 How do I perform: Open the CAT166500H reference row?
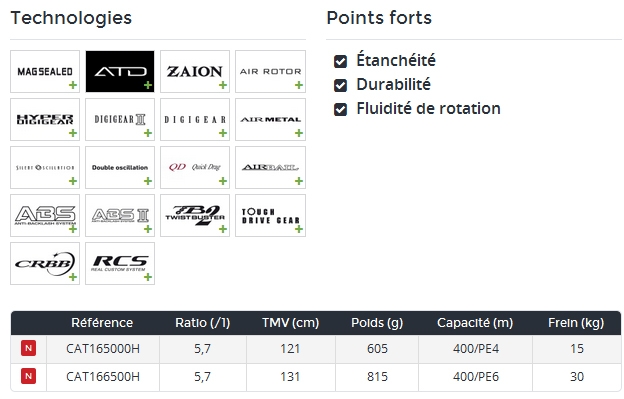(x=316, y=377)
